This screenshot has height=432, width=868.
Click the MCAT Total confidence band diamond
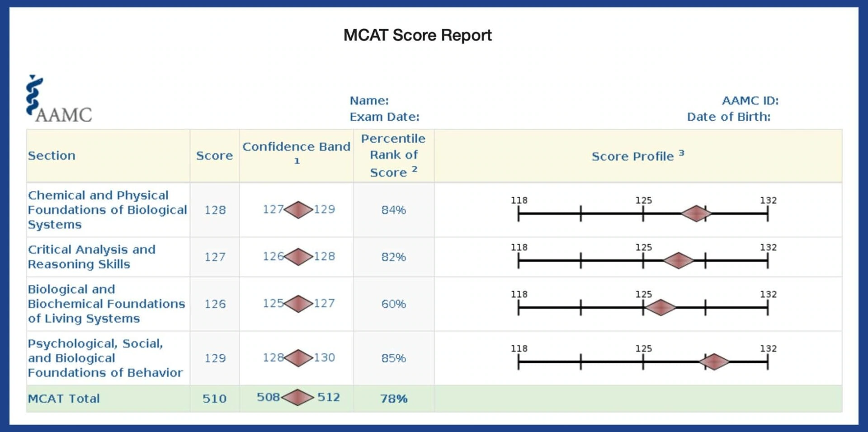(298, 398)
